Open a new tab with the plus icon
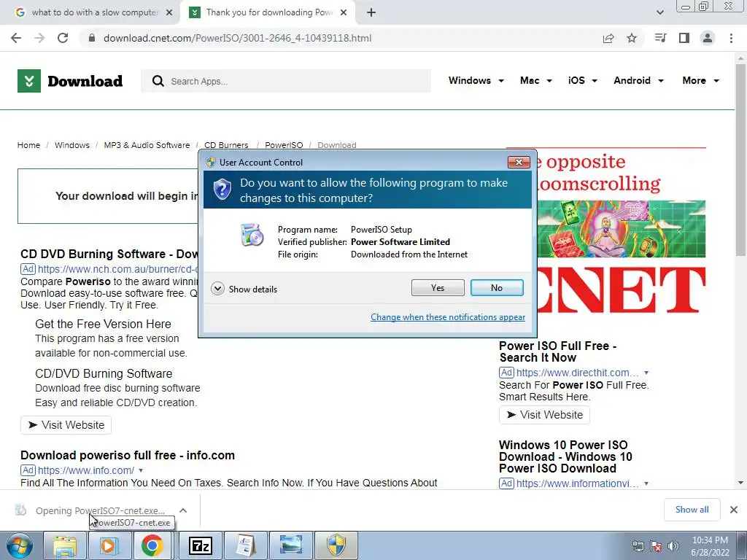This screenshot has height=560, width=747. [x=371, y=12]
